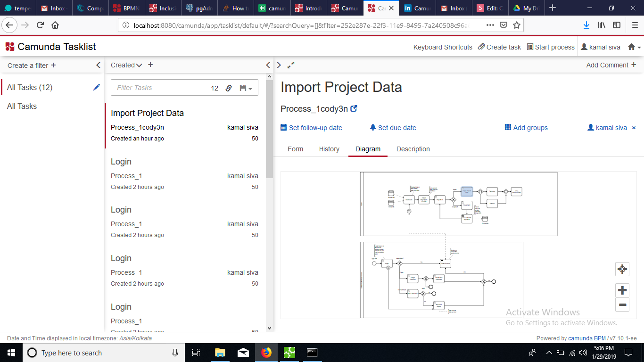The image size is (644, 362).
Task: Open page actions three-dots menu in URL bar
Action: pyautogui.click(x=490, y=25)
